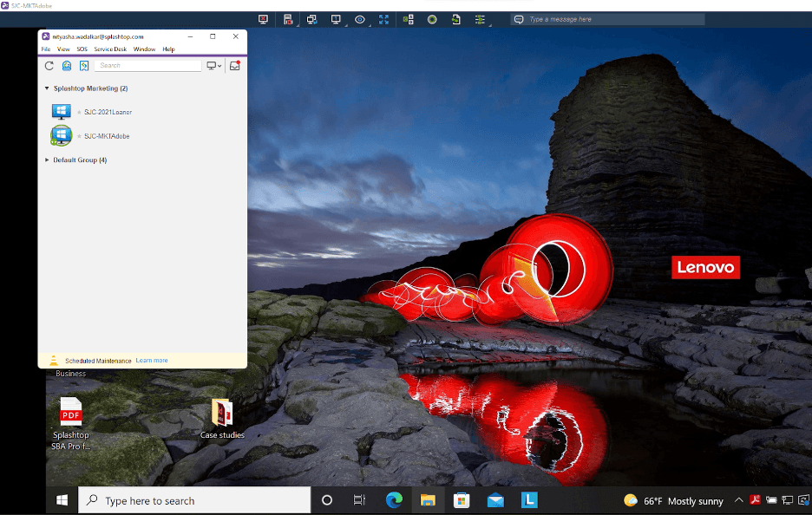812x515 pixels.
Task: Start a file transfer from the toolbar
Action: (455, 19)
